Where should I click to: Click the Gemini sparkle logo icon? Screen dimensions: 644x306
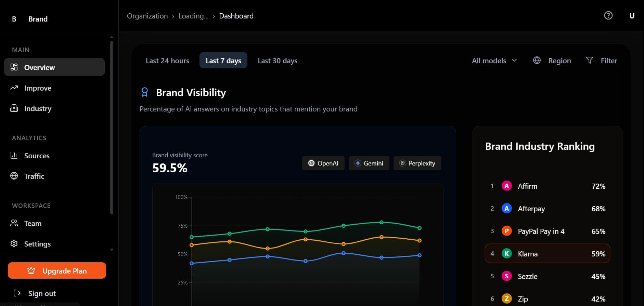tap(358, 163)
